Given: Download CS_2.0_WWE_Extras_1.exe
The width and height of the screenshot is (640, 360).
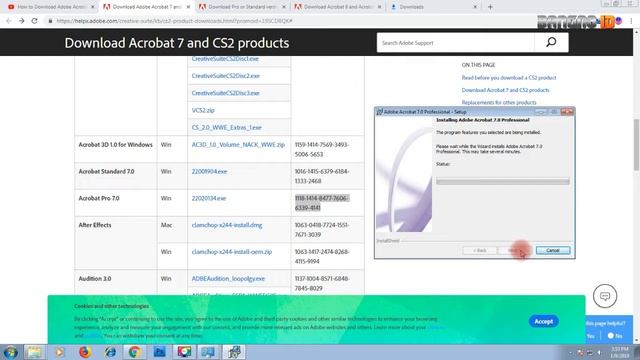Looking at the screenshot, I should (x=227, y=127).
